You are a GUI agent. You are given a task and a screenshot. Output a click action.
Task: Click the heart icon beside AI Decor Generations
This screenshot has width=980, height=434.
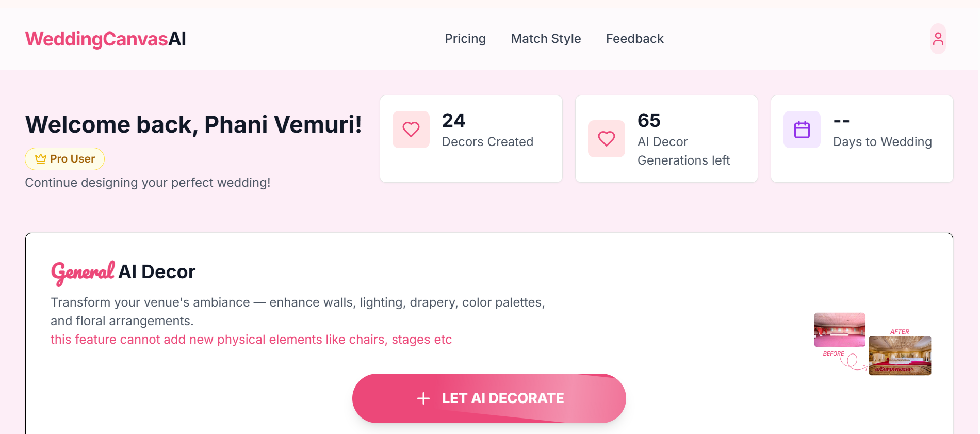pyautogui.click(x=606, y=139)
